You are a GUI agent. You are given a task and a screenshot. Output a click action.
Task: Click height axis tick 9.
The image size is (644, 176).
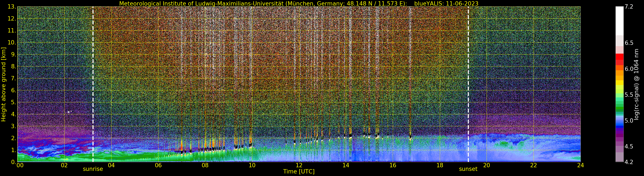[x=13, y=54]
